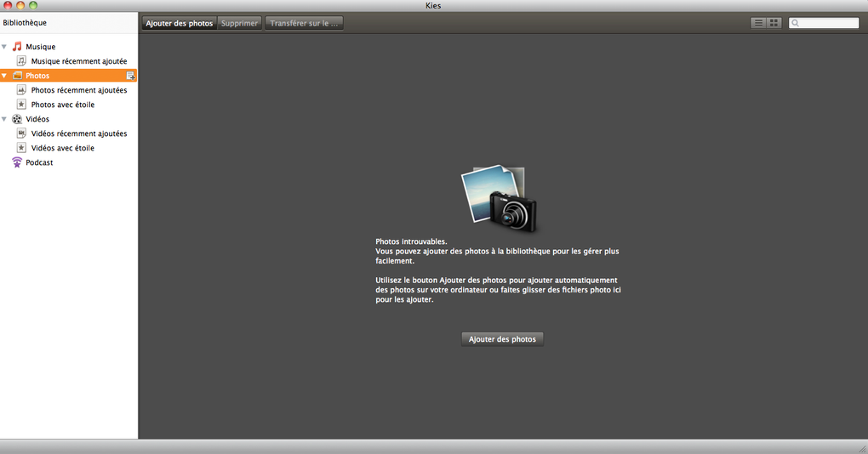Open Vidéos récemment ajoutées
Screen dimensions: 868x454
tap(79, 133)
